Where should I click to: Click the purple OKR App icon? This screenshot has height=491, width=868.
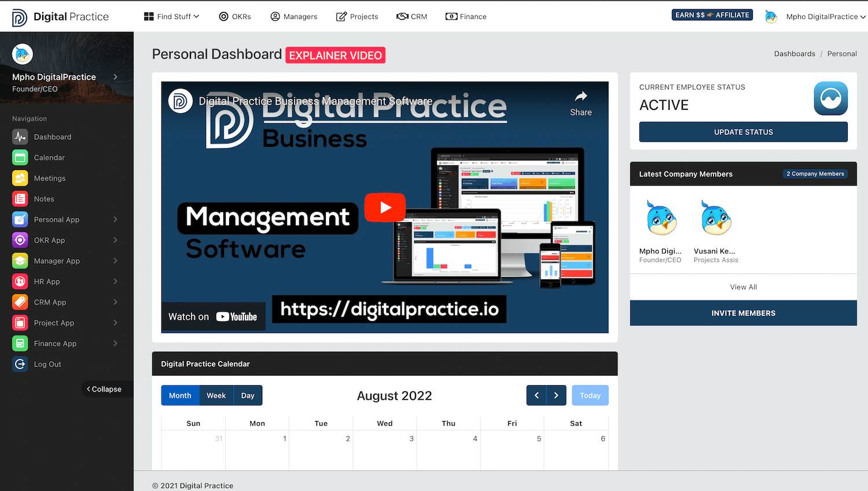[20, 240]
